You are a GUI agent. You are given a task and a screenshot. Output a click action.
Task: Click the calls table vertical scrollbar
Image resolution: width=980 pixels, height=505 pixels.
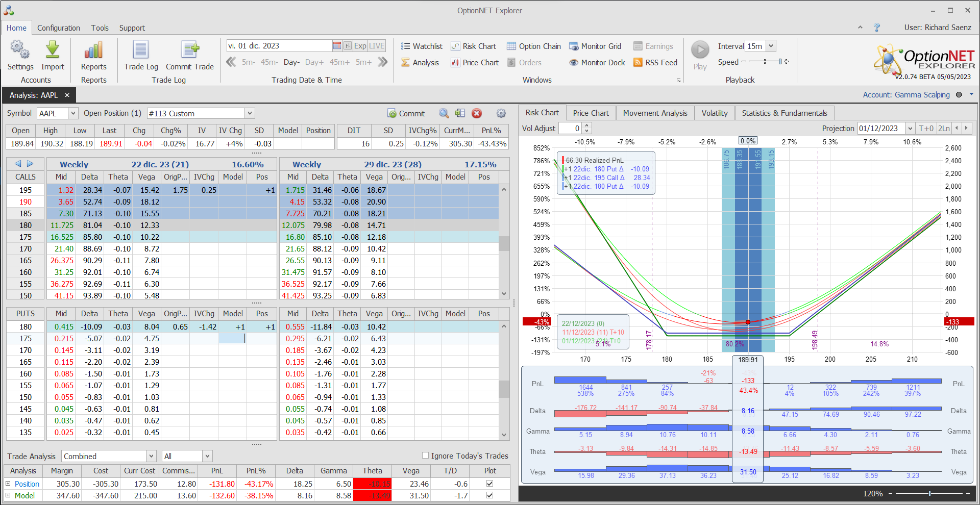coord(504,242)
